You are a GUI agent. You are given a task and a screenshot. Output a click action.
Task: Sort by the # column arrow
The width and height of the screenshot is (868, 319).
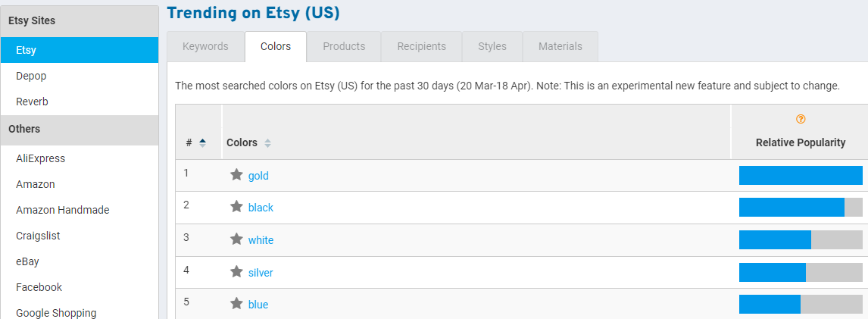(x=202, y=142)
